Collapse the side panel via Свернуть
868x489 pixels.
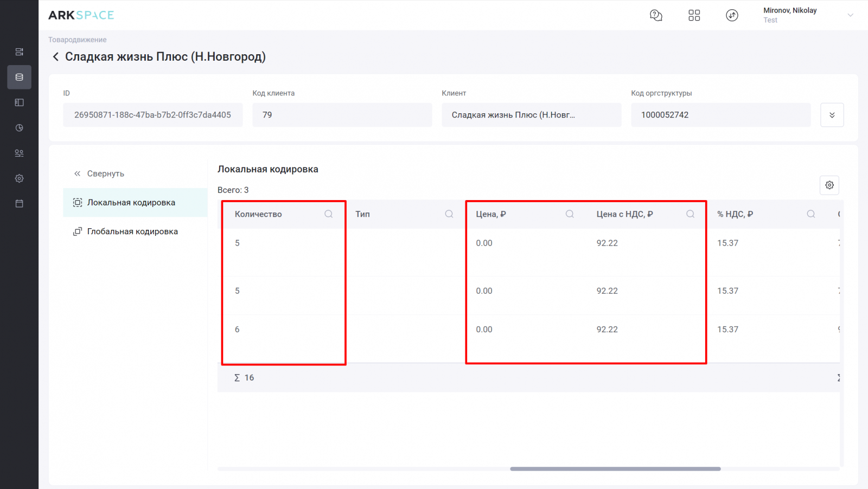tap(99, 173)
